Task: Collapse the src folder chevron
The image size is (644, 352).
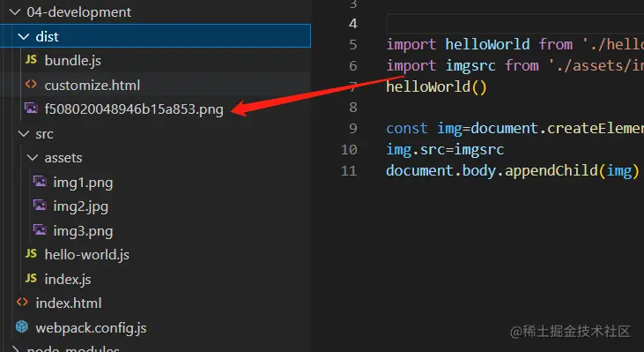Action: (24, 133)
